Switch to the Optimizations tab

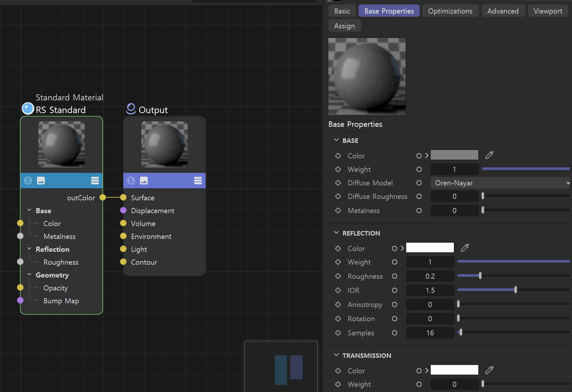(450, 11)
